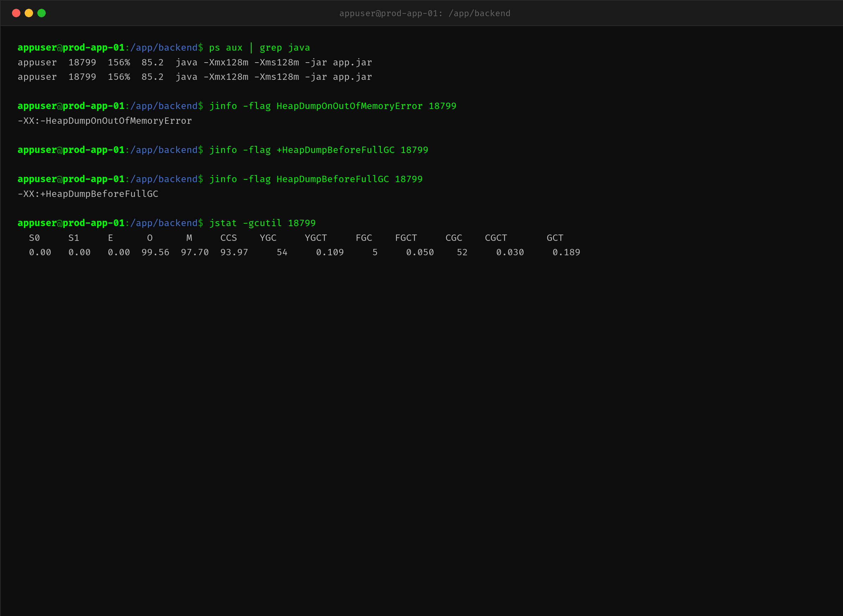Click the yellow minimize window button
The width and height of the screenshot is (843, 616).
tap(29, 13)
